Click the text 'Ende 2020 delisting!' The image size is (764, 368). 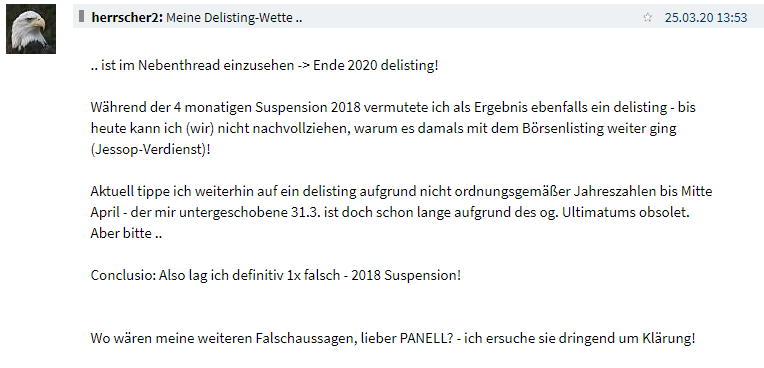(376, 65)
